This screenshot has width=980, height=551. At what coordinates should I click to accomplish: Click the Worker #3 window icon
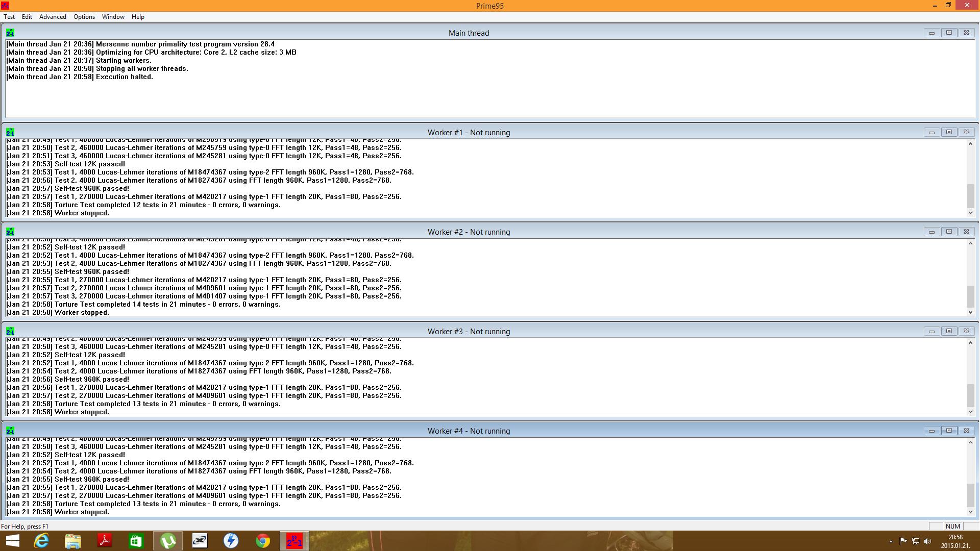[10, 331]
